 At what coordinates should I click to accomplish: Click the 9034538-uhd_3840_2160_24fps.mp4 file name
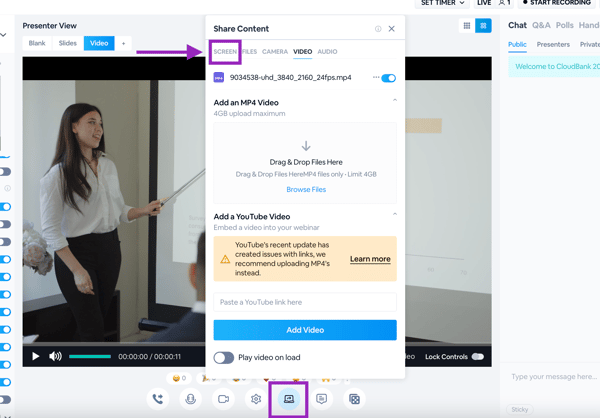tap(290, 78)
